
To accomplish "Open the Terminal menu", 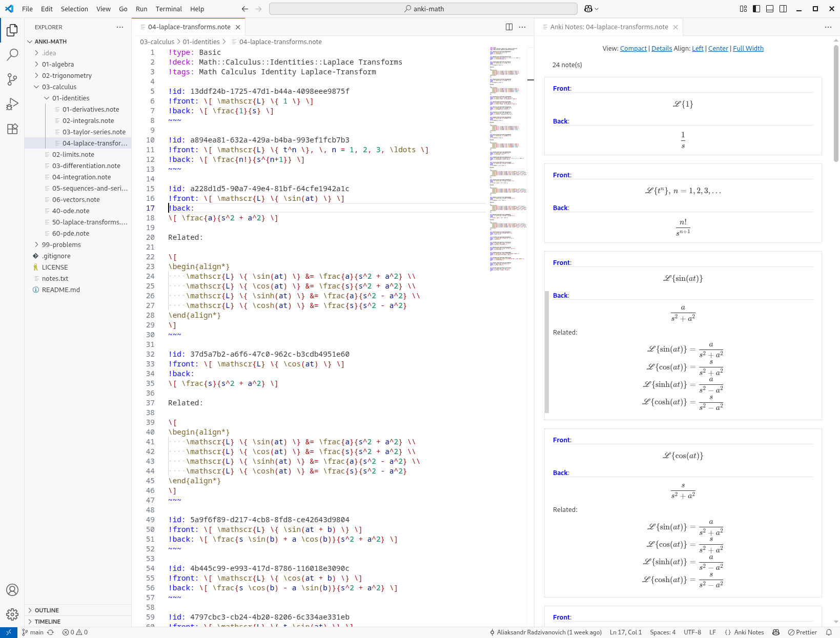I will coord(169,9).
